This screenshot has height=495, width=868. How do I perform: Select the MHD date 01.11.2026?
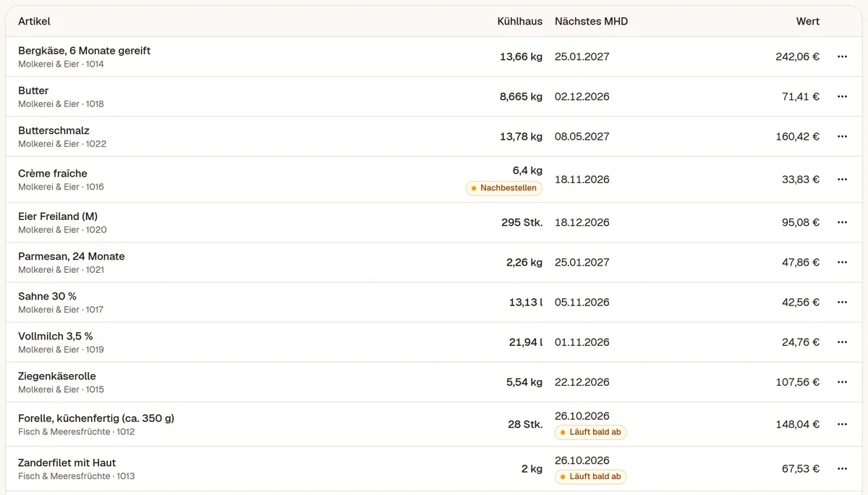[x=582, y=342]
